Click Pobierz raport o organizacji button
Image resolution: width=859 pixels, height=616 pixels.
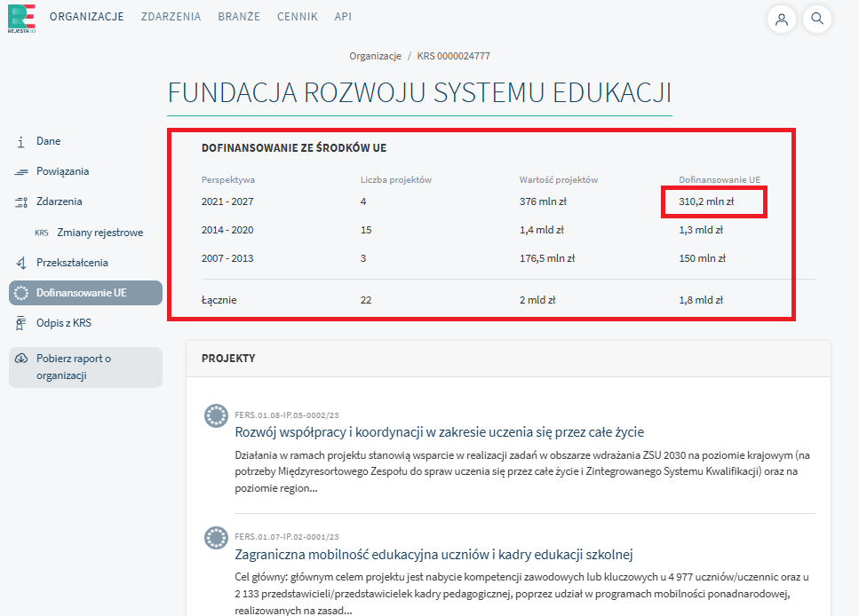click(85, 367)
